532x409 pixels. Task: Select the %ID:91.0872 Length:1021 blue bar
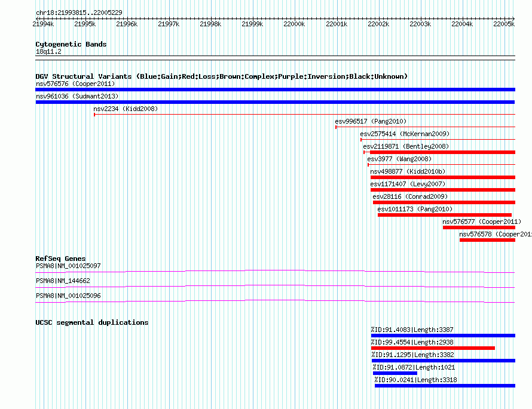click(x=395, y=373)
